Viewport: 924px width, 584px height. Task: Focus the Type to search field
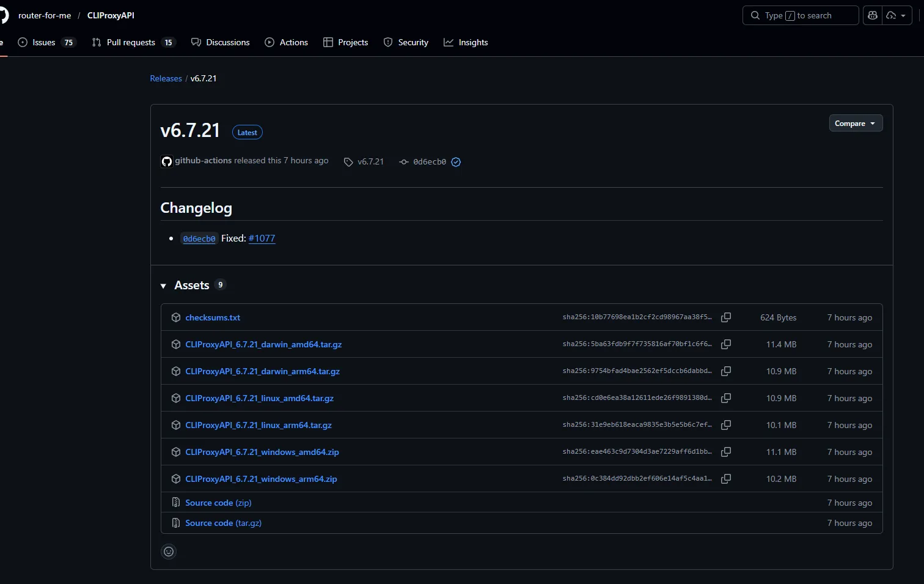799,15
